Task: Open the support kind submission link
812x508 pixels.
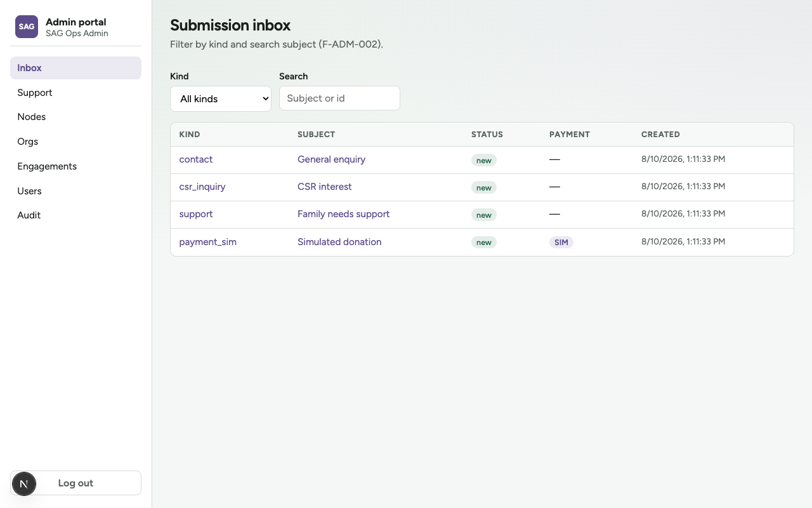Action: [196, 214]
